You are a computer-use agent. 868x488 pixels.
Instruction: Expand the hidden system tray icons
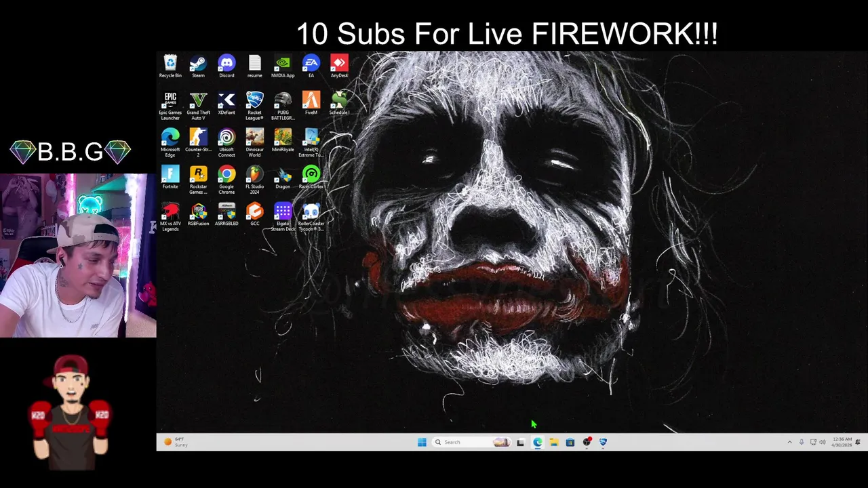point(789,442)
